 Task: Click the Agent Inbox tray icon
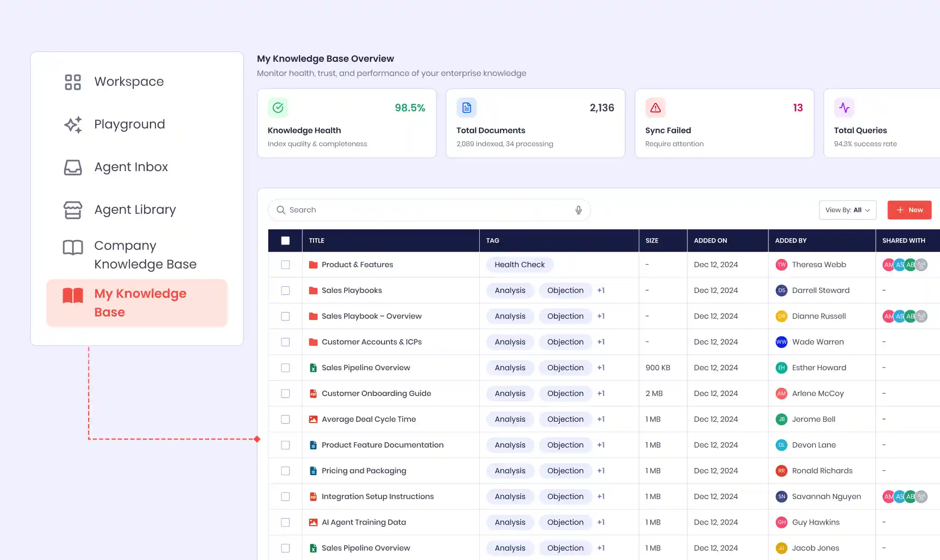tap(72, 167)
